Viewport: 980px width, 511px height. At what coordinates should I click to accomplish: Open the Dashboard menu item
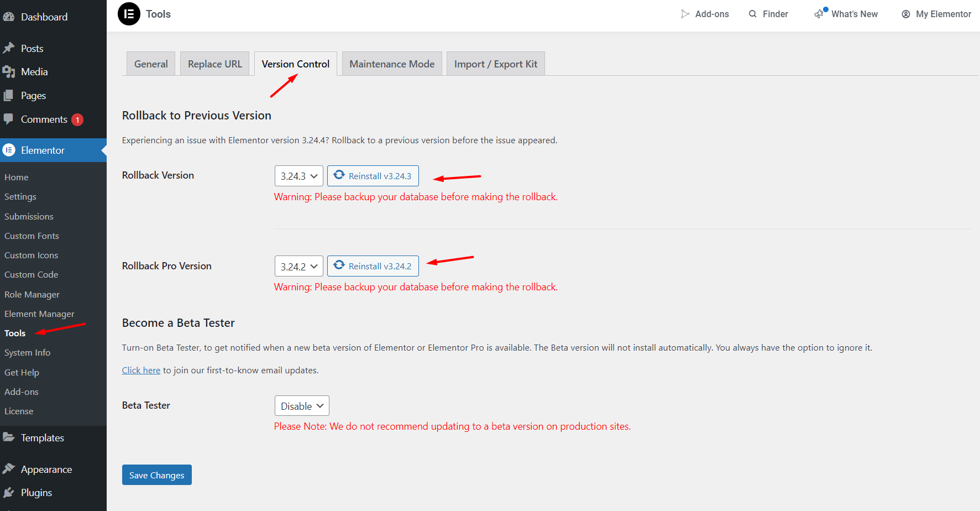53,17
